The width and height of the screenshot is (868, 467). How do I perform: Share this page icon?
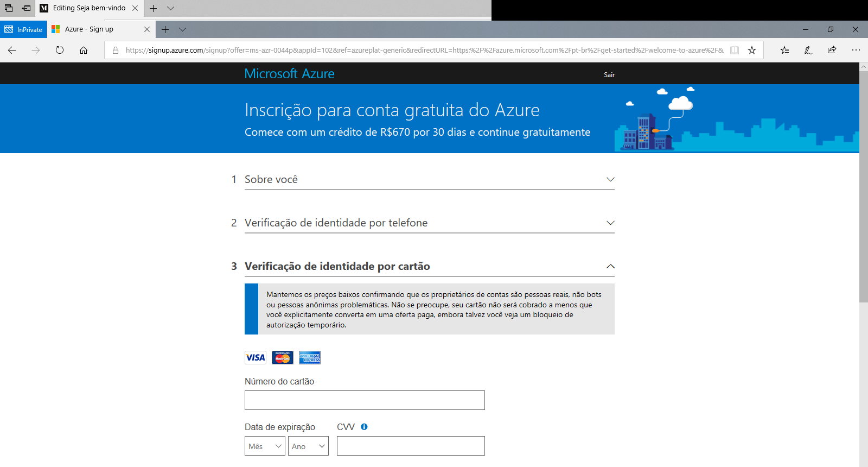click(x=832, y=50)
